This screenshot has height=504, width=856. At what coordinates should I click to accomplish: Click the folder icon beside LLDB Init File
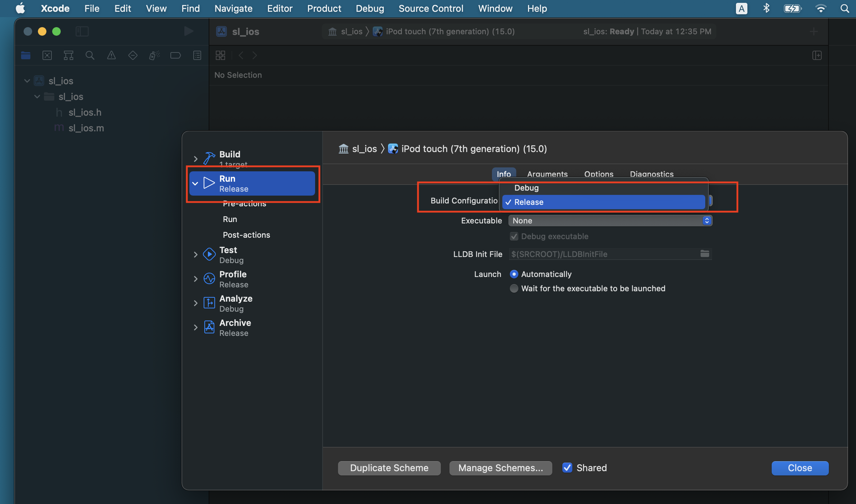point(705,254)
